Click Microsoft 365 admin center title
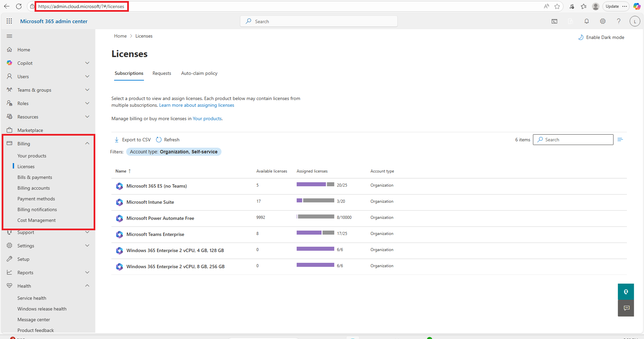644x339 pixels. pyautogui.click(x=54, y=21)
